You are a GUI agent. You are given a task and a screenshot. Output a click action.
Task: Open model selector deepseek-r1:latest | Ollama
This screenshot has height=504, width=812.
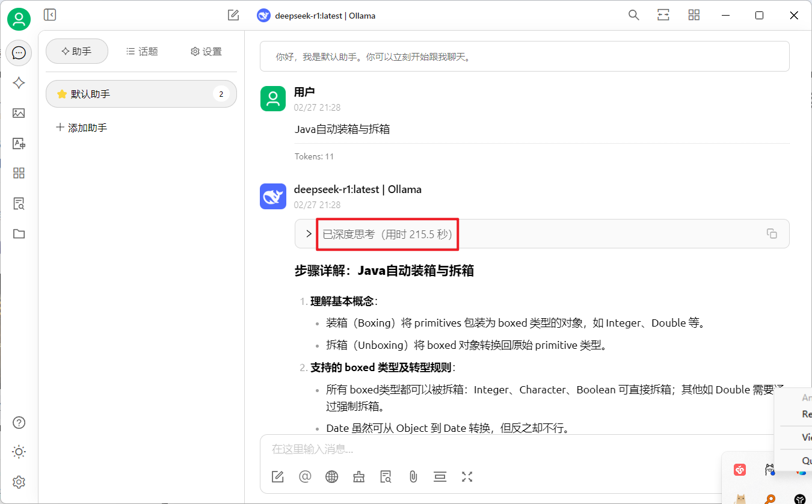tap(316, 16)
